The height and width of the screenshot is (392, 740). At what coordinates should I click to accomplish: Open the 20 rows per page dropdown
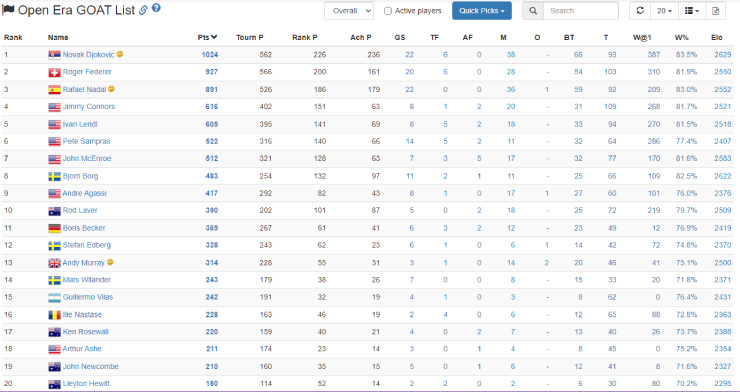click(x=664, y=11)
